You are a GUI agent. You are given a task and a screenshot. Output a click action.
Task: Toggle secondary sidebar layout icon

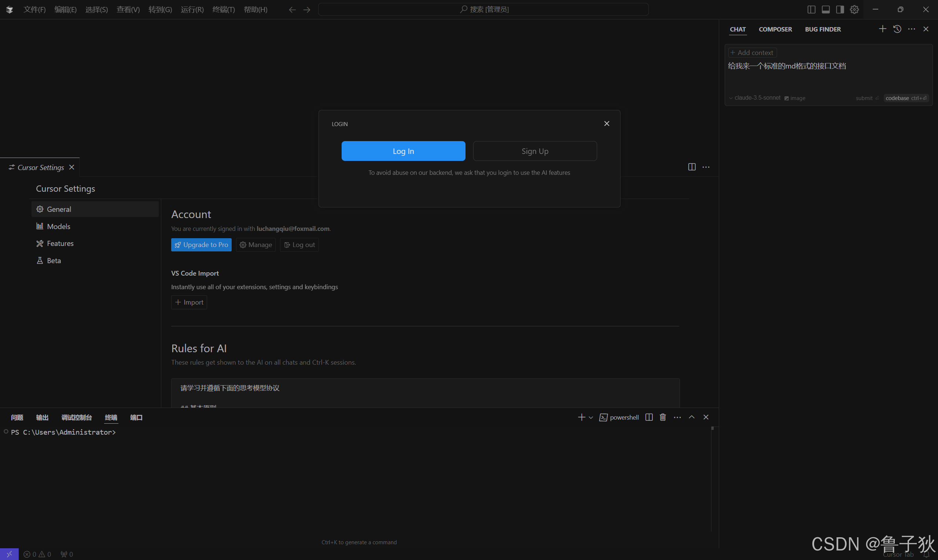840,10
